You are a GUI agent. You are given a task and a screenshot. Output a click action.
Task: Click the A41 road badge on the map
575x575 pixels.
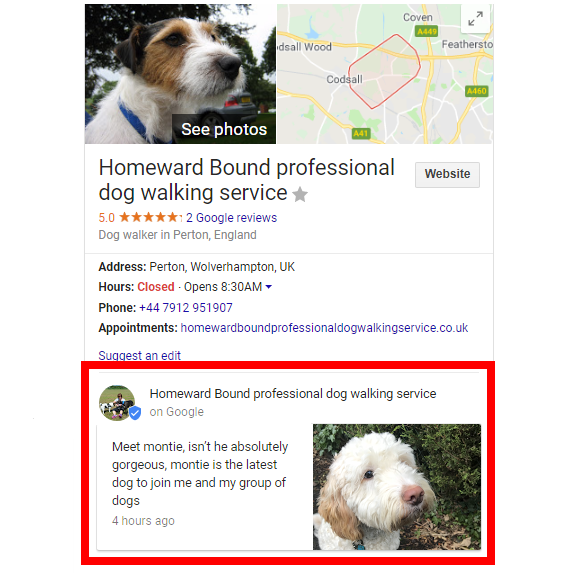pos(361,133)
